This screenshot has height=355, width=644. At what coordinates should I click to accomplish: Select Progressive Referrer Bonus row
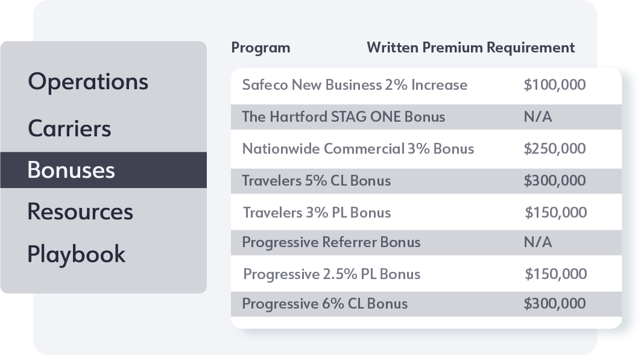(331, 242)
